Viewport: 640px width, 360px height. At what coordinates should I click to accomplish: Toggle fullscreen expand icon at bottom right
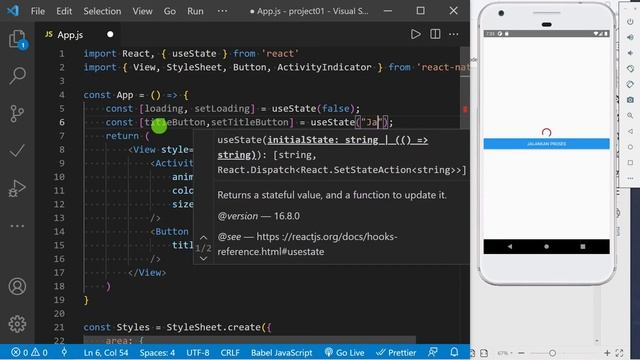(x=620, y=353)
